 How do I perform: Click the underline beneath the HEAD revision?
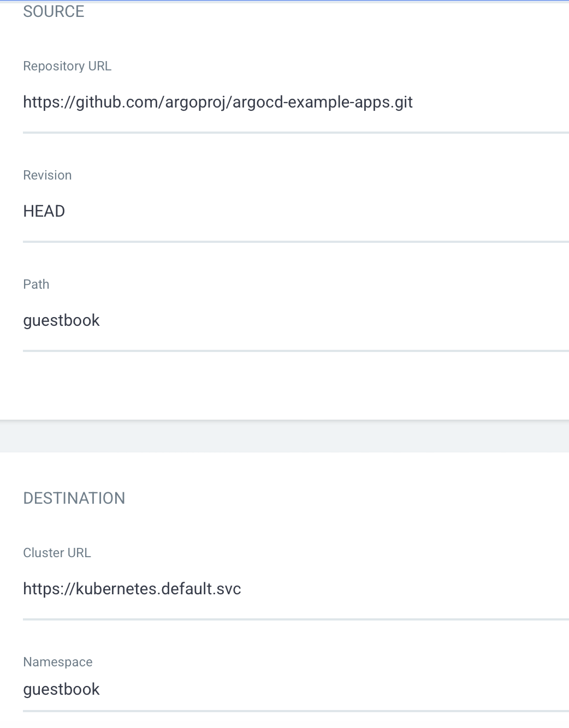point(295,241)
